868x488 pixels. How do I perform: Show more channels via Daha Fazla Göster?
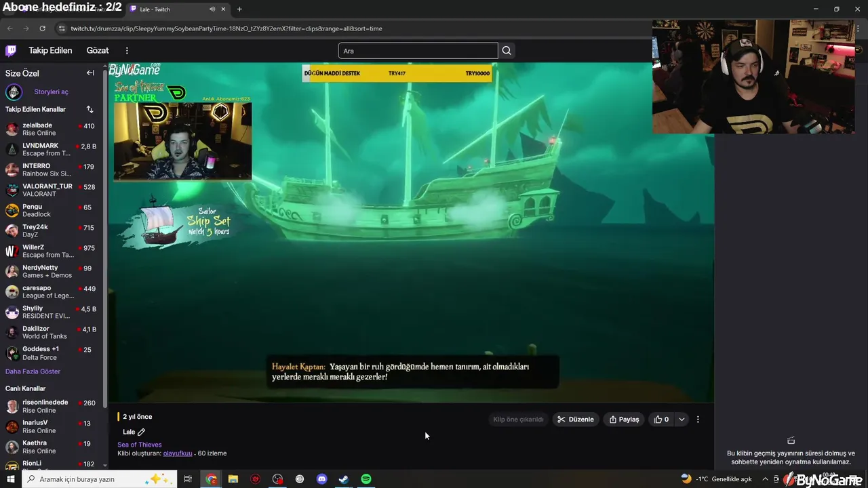pyautogui.click(x=33, y=371)
